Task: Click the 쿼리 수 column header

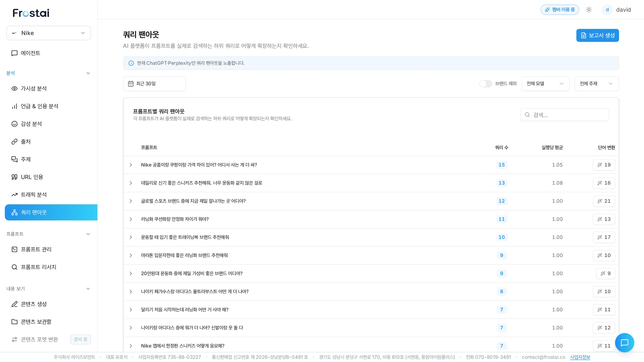Action: coord(502,148)
